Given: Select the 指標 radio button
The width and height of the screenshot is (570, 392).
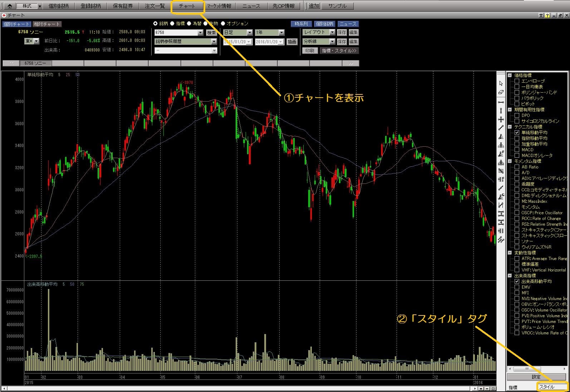Looking at the screenshot, I should coord(172,24).
